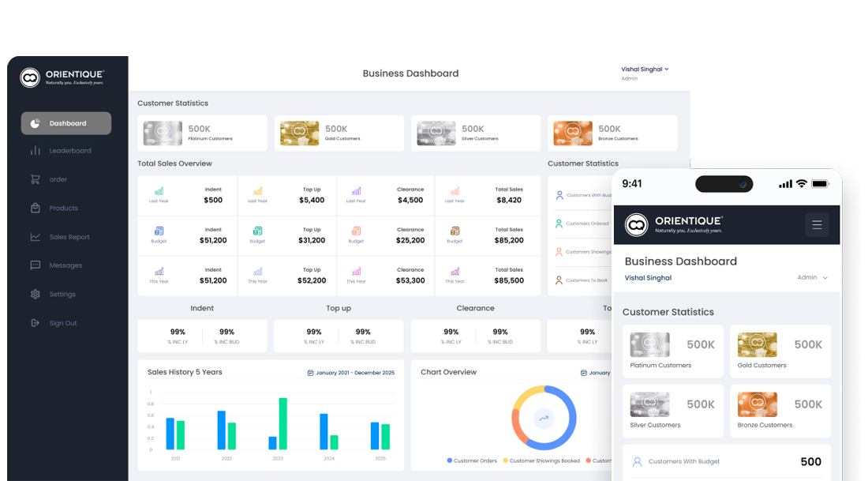The image size is (868, 481).
Task: Click the Customers With Budget row on desktop
Action: click(x=582, y=195)
